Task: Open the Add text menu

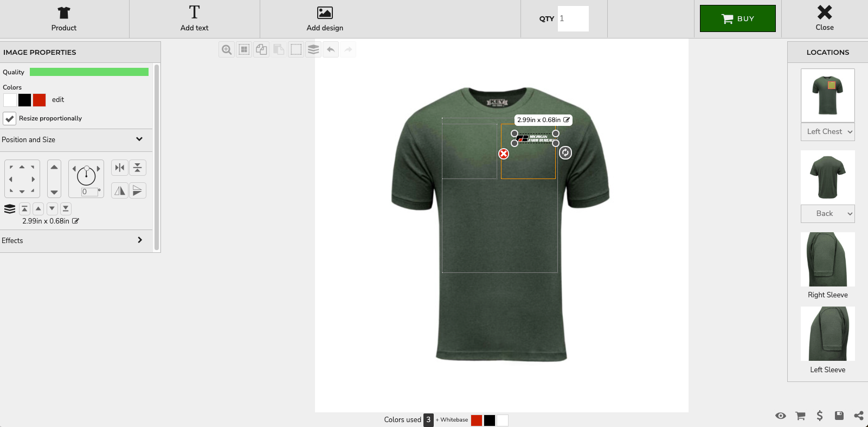Action: pos(194,19)
